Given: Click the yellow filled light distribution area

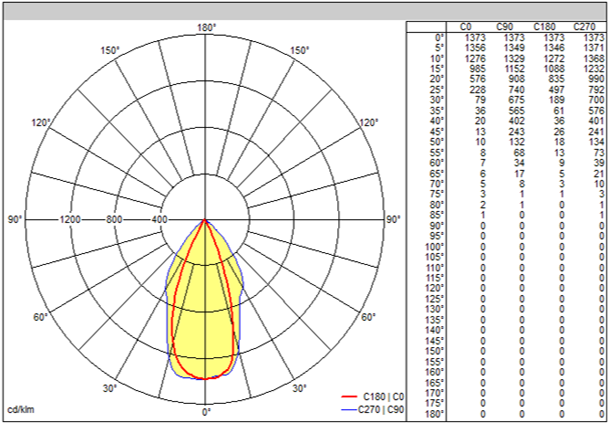Looking at the screenshot, I should click(x=206, y=320).
